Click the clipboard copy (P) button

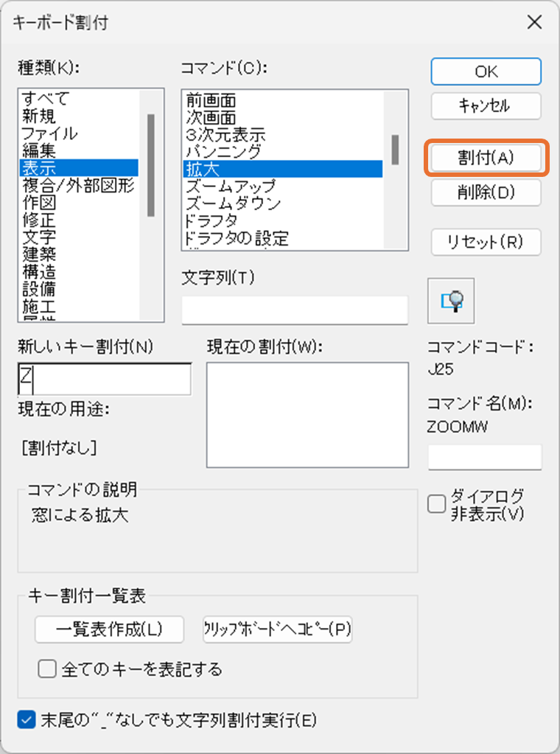pos(277,629)
